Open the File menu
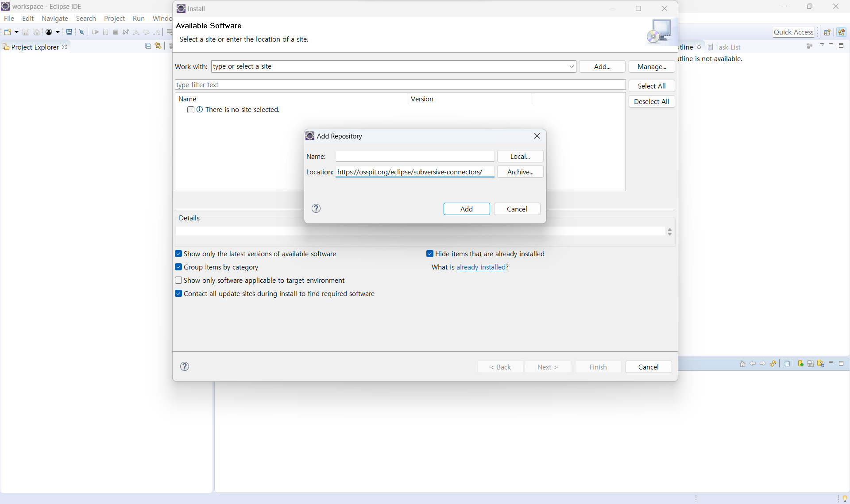850x504 pixels. (9, 18)
